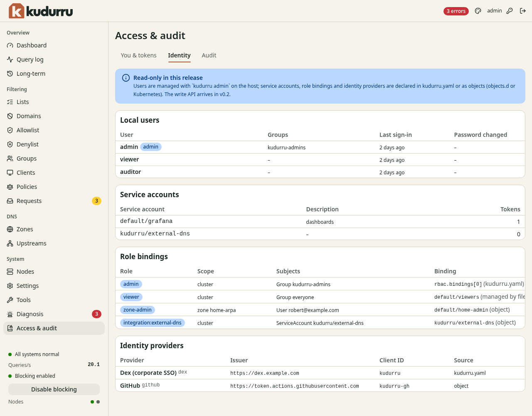Click the Dex (corporate SSO) provider

pos(148,373)
